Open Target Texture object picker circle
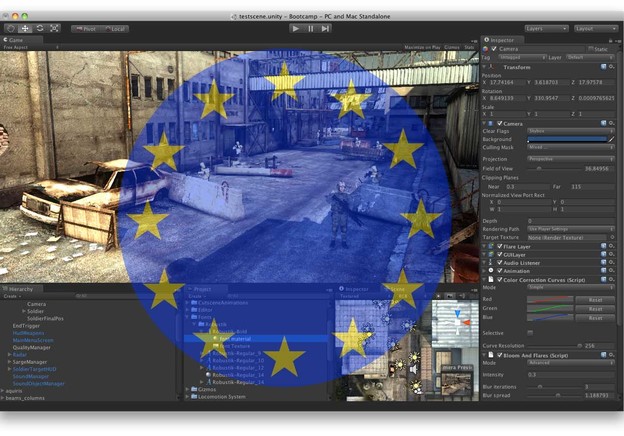The width and height of the screenshot is (624, 436). [612, 237]
